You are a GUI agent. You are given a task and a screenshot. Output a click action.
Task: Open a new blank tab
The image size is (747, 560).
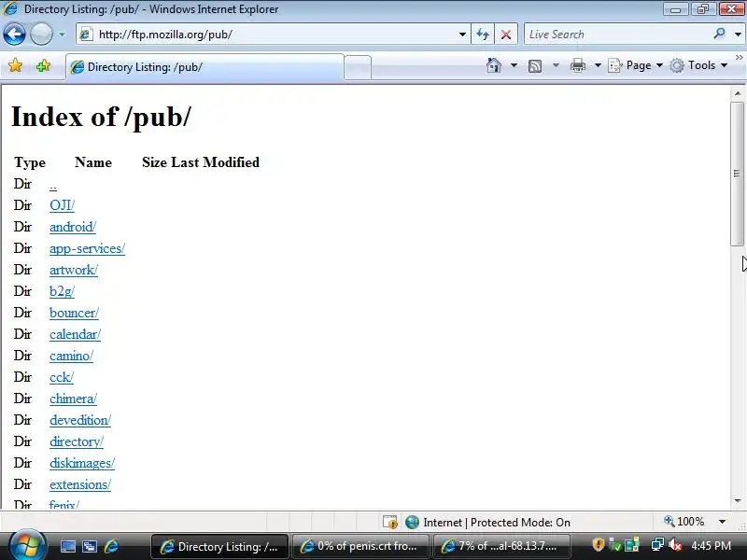358,67
